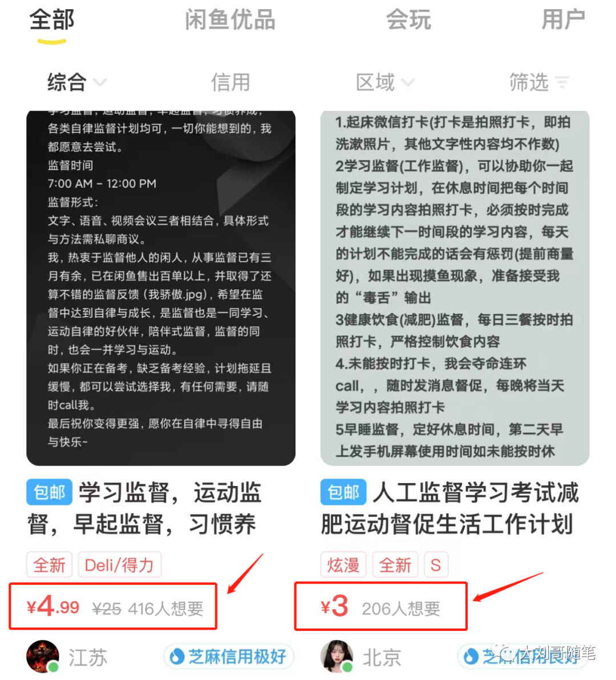Expand the 区域 region dropdown
The image size is (616, 680).
point(384,82)
